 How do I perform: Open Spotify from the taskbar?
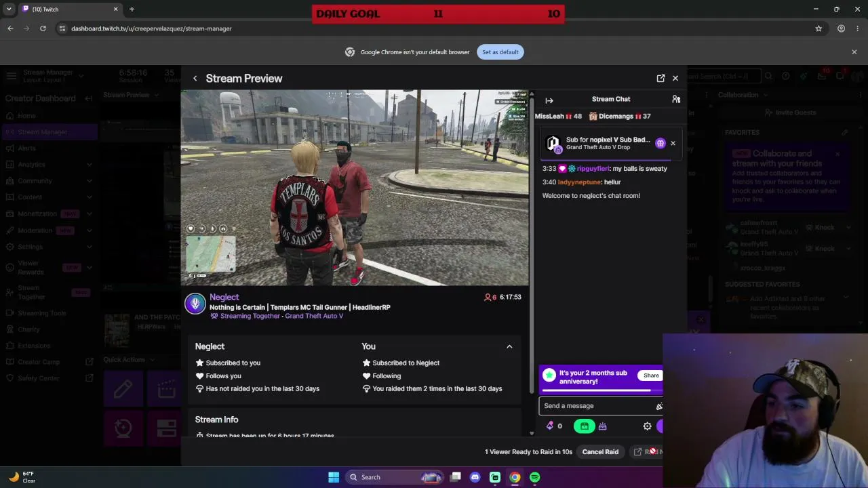click(x=535, y=477)
